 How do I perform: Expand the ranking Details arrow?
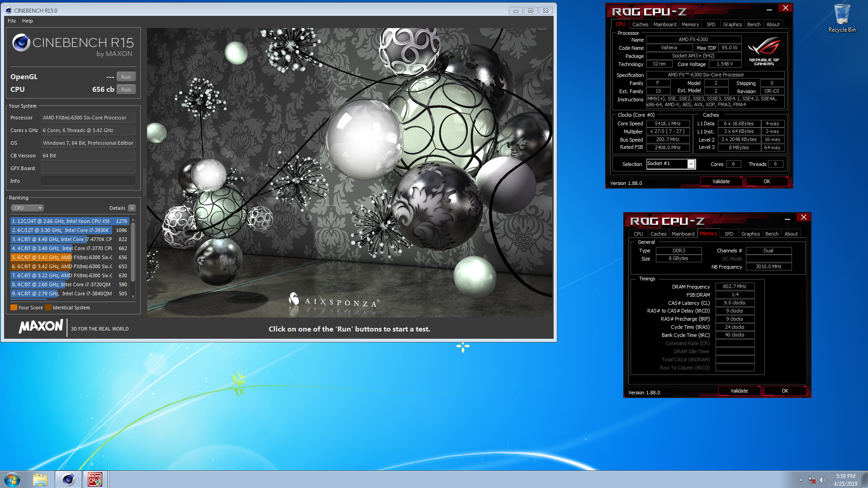[132, 208]
